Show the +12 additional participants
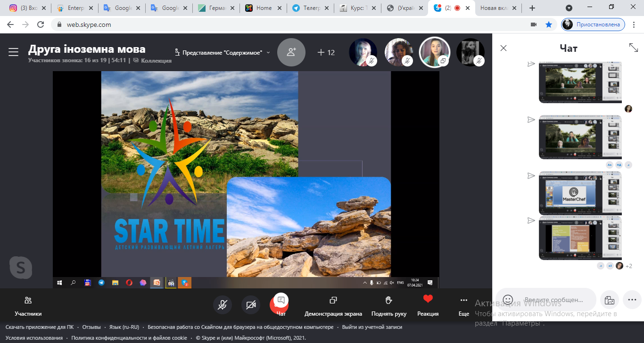The height and width of the screenshot is (343, 644). 326,52
